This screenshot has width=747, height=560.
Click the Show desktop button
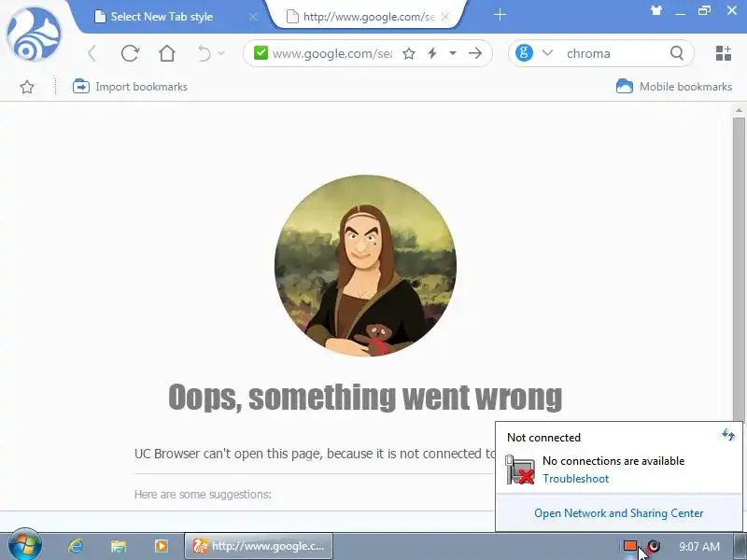[741, 546]
